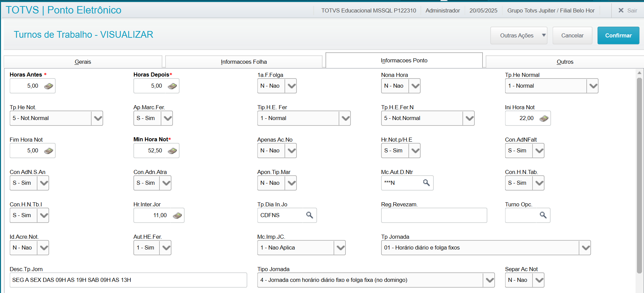
Task: Open Outras Ações menu button
Action: [518, 35]
